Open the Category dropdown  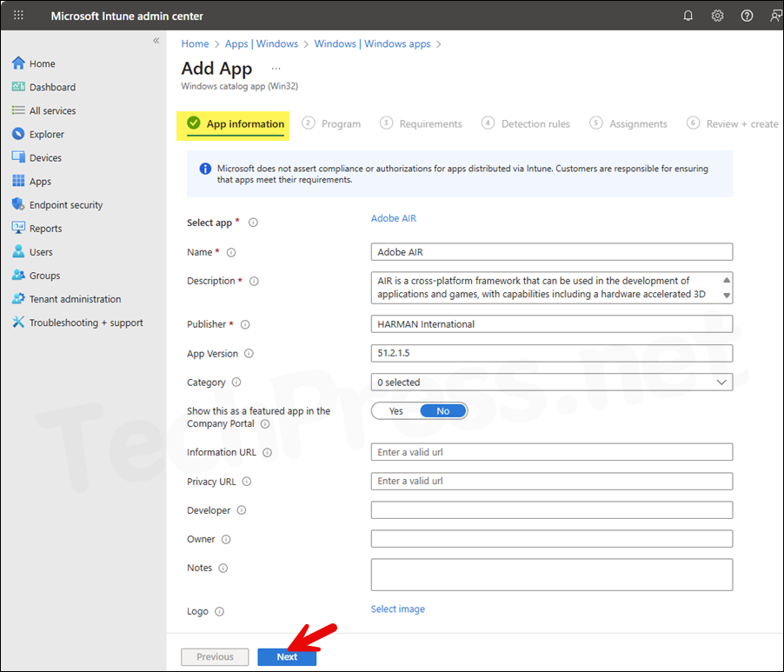(x=552, y=382)
